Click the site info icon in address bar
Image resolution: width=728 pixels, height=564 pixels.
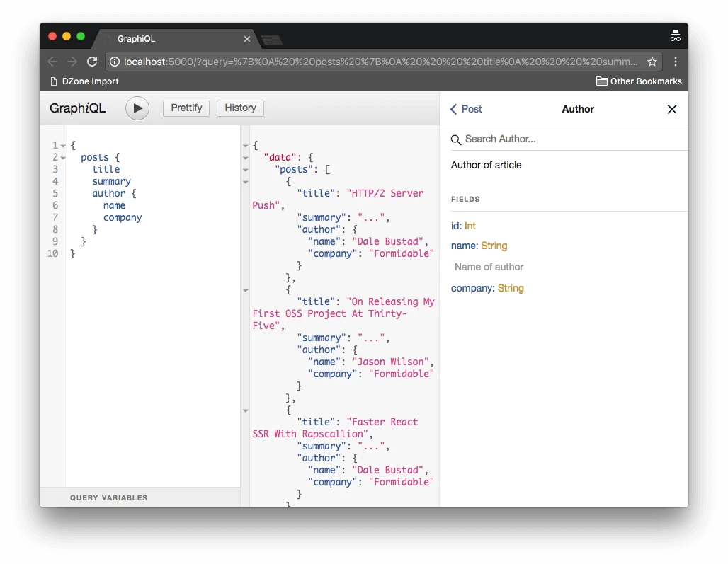click(114, 62)
